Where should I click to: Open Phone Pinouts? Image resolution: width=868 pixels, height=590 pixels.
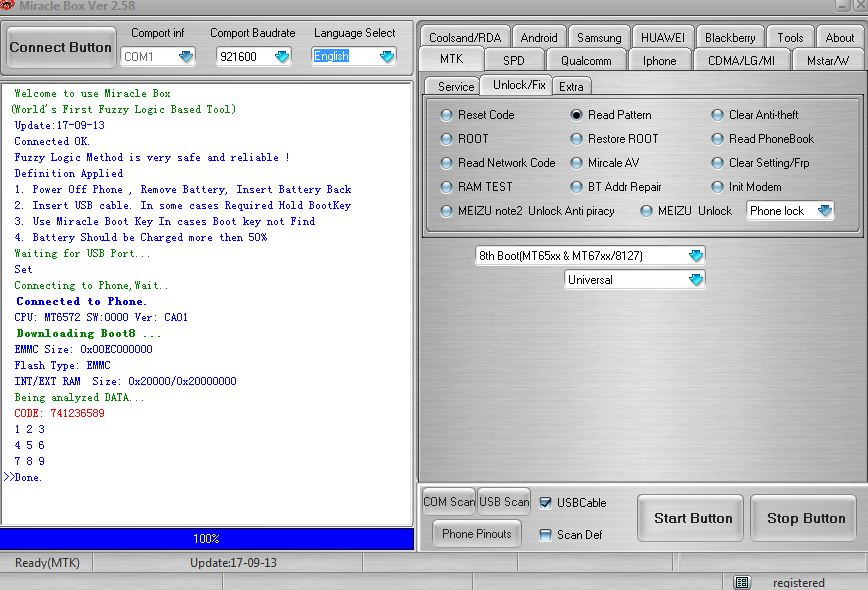477,534
